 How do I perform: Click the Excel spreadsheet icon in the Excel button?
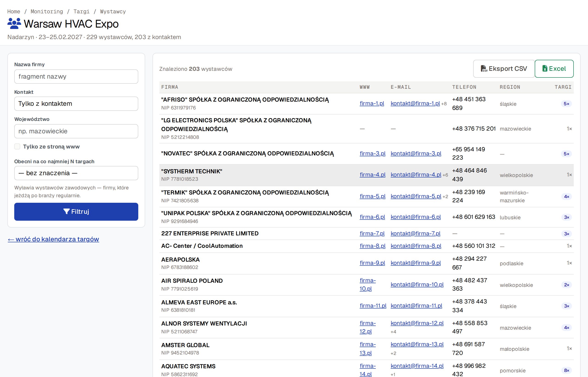point(545,69)
